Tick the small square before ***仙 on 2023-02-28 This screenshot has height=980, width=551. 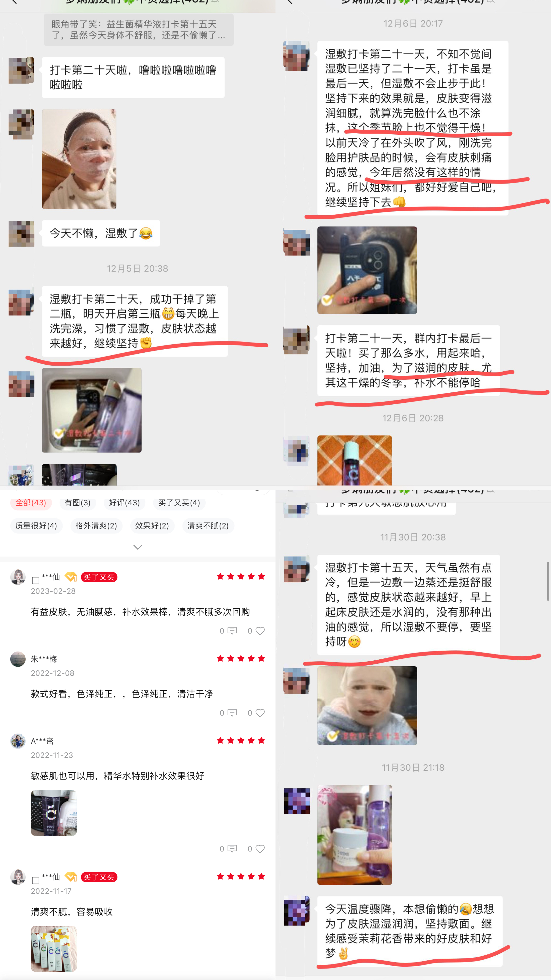pos(36,580)
